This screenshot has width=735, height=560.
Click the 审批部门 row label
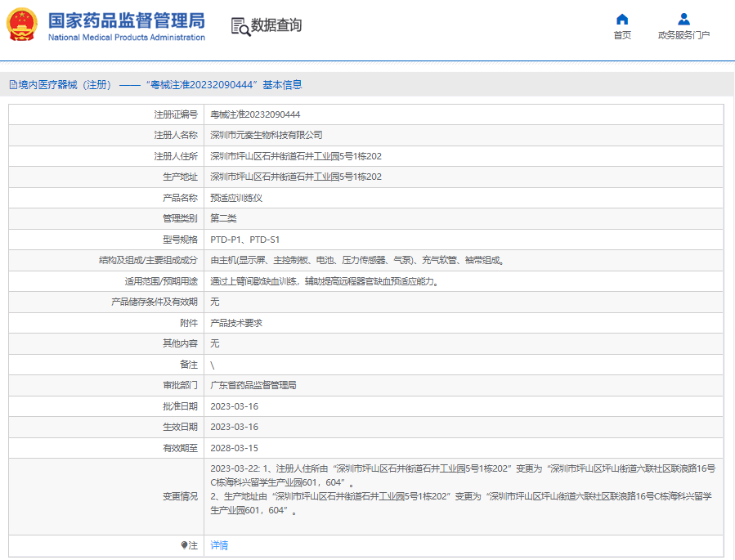coord(180,385)
